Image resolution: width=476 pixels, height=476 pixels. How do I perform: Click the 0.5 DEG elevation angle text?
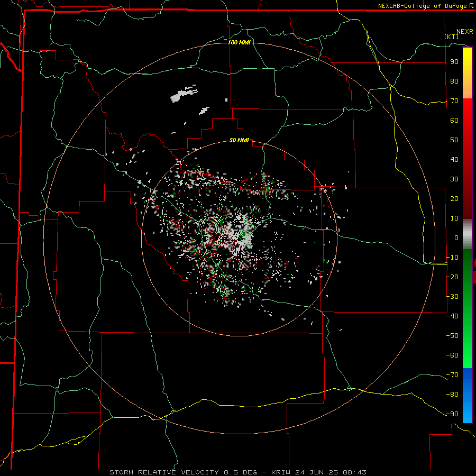(x=241, y=472)
